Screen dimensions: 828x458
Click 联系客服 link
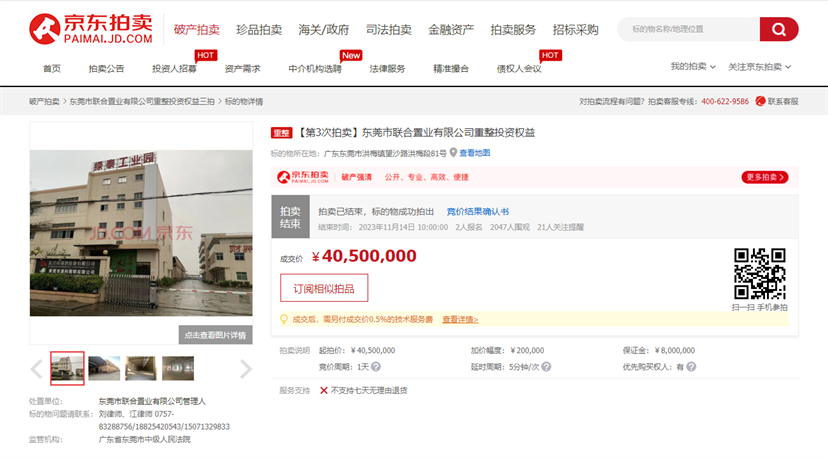(x=783, y=101)
